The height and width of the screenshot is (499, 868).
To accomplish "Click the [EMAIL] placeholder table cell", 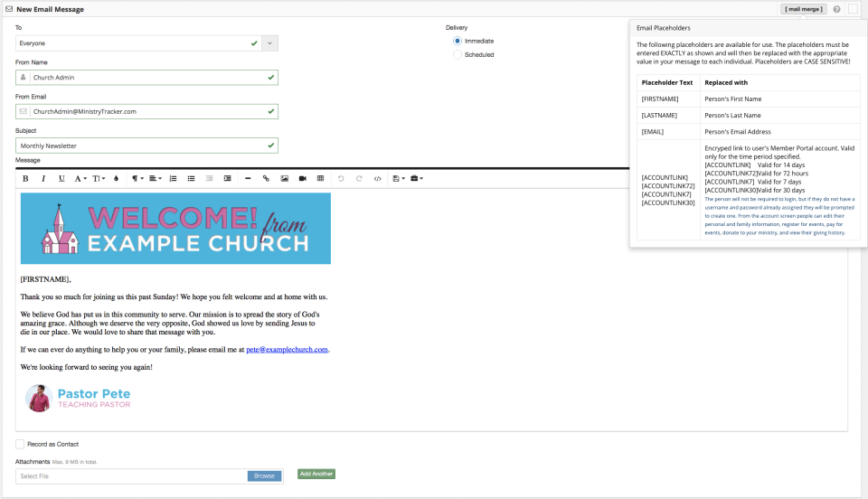I will tap(668, 132).
